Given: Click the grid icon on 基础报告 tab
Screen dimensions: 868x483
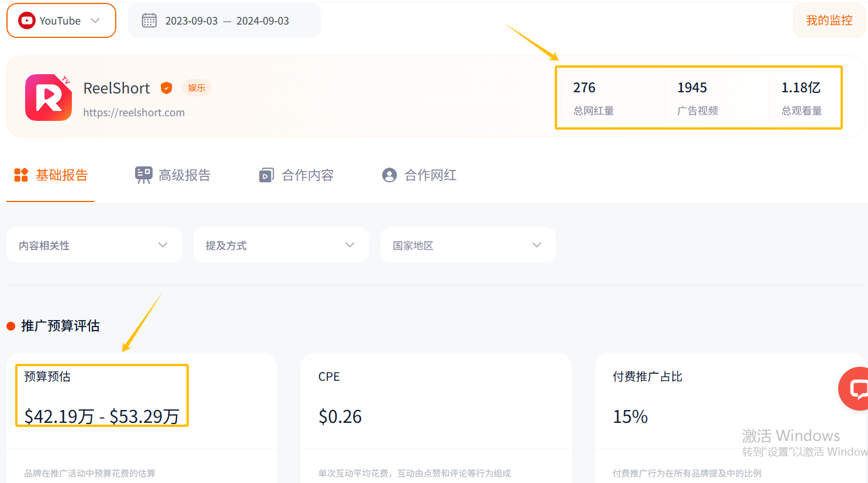Looking at the screenshot, I should (21, 175).
